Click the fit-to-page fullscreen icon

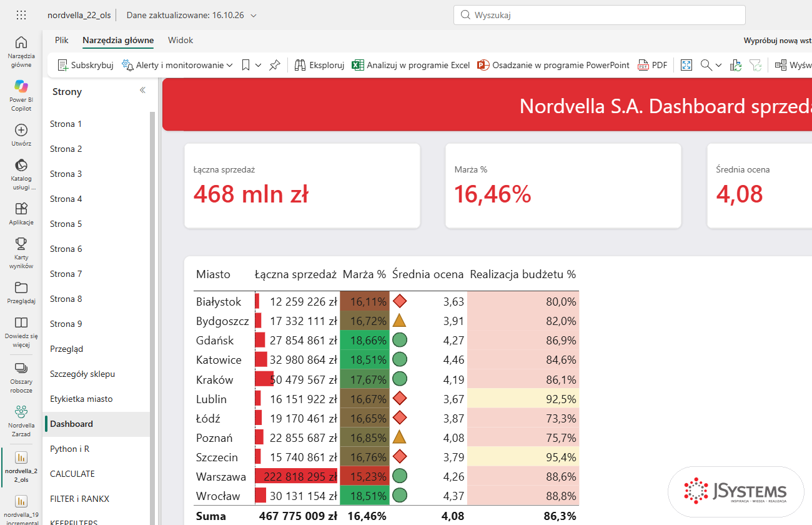[686, 65]
